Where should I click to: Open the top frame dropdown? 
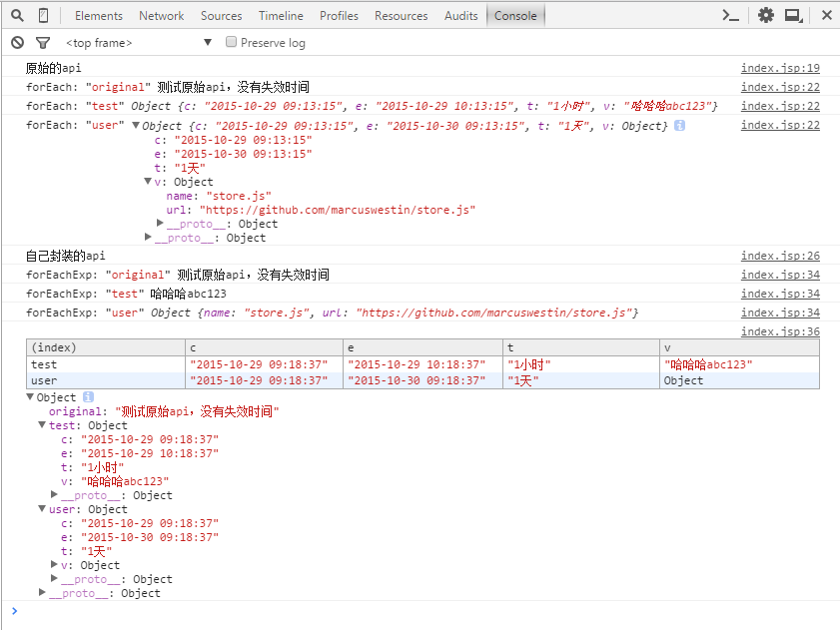click(139, 42)
